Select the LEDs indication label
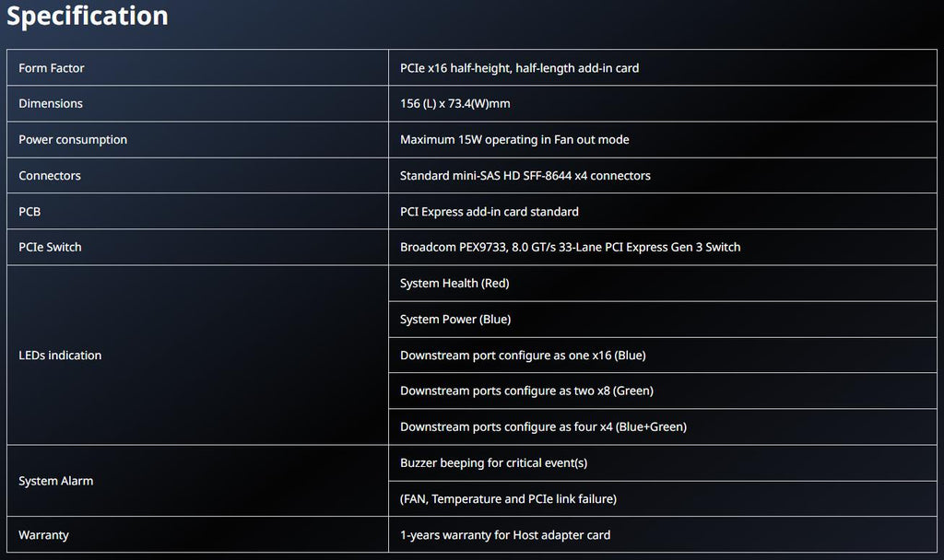The width and height of the screenshot is (944, 560). [x=60, y=356]
